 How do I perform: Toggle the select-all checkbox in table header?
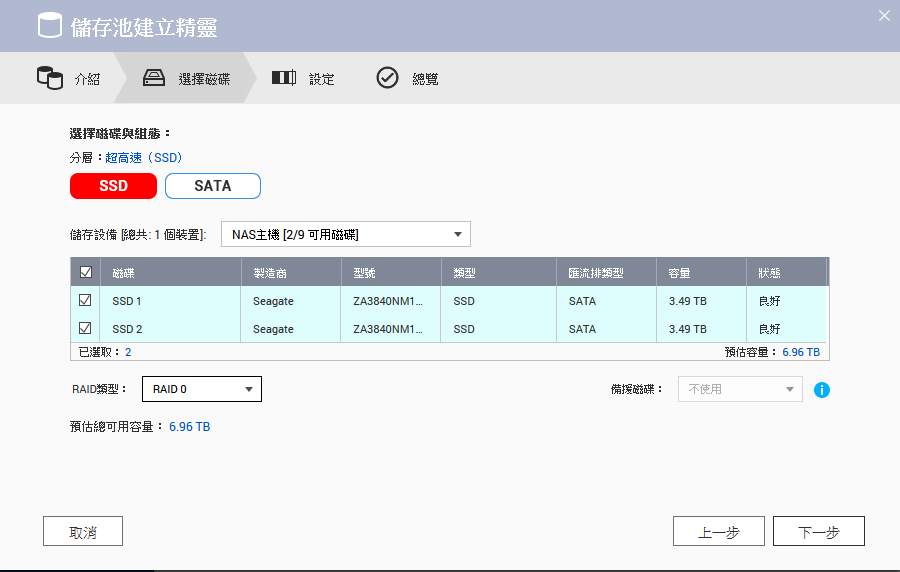coord(85,272)
